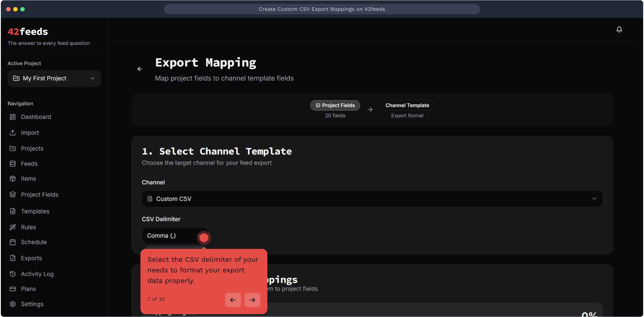
Task: Open Items in sidebar navigation
Action: pyautogui.click(x=28, y=178)
